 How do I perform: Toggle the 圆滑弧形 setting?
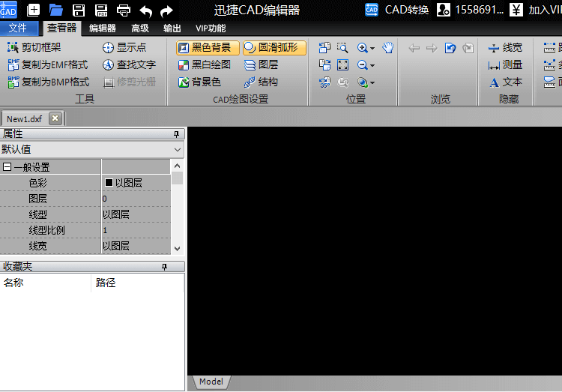coord(274,48)
